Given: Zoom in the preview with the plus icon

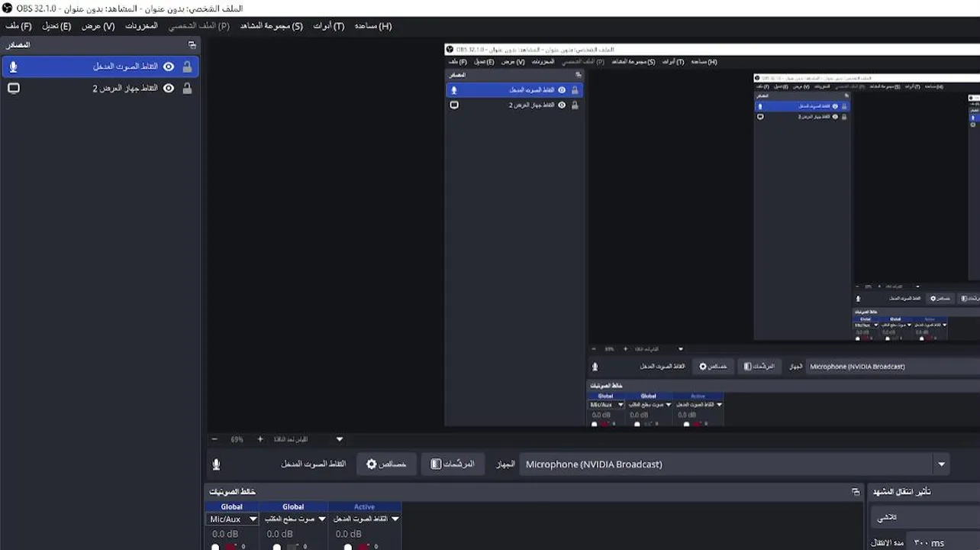Looking at the screenshot, I should pyautogui.click(x=260, y=439).
